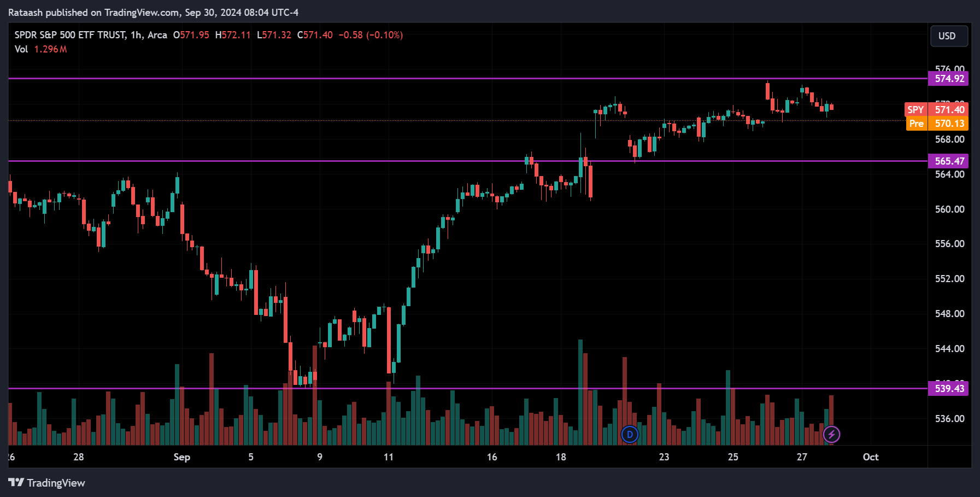Click the 544.00 price axis label

coord(949,349)
